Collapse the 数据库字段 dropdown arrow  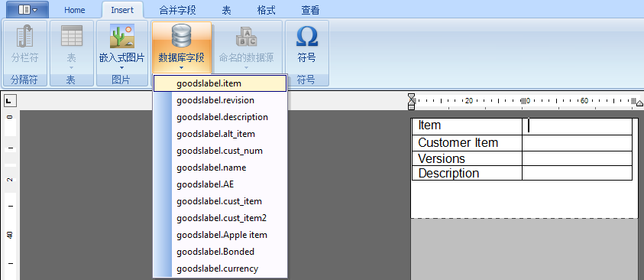click(x=182, y=68)
